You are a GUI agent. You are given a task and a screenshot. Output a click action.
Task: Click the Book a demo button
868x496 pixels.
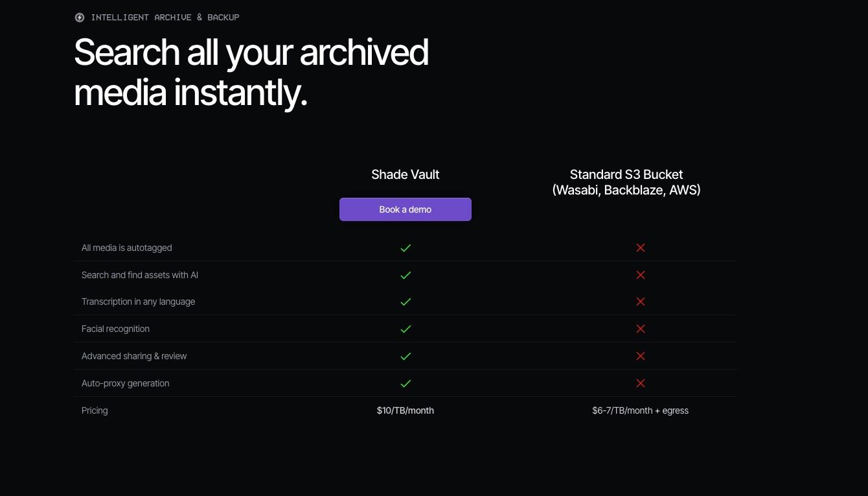405,209
